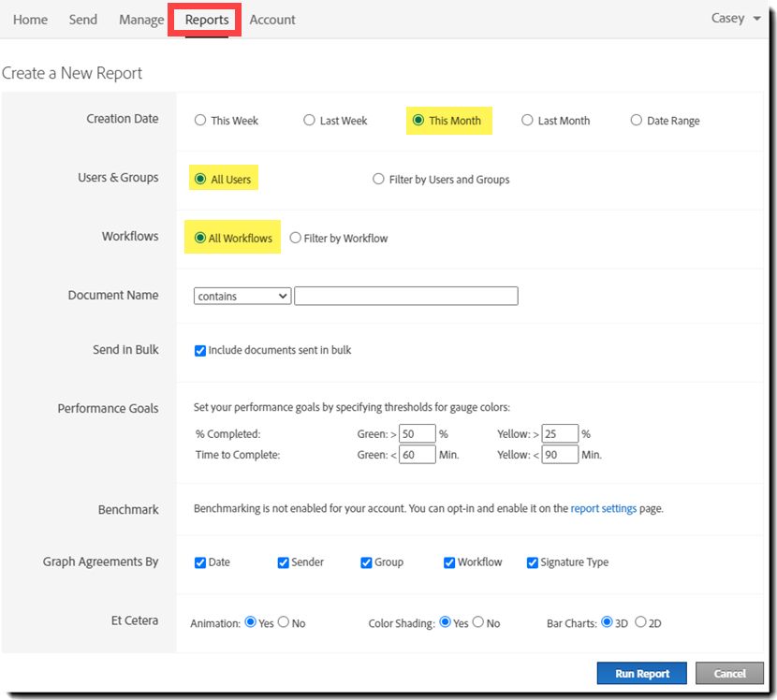
Task: Go to the Send tab
Action: tap(83, 20)
